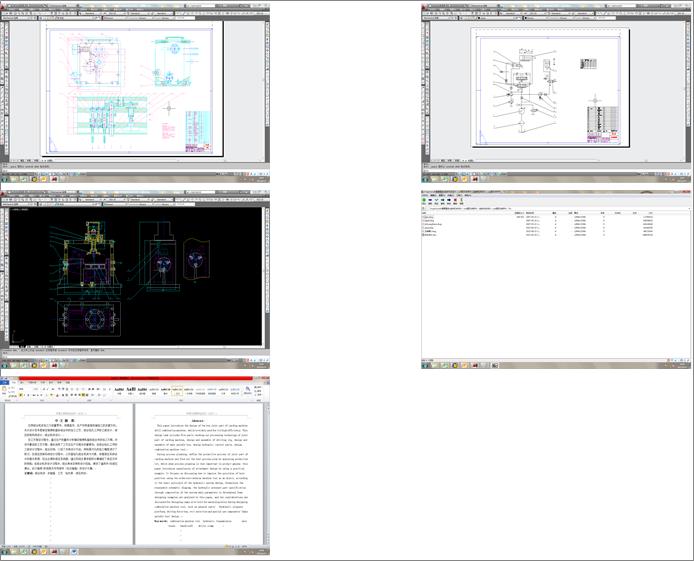
Task: Click the Start orb on the Word screenshot's taskbar
Action: tap(4, 552)
